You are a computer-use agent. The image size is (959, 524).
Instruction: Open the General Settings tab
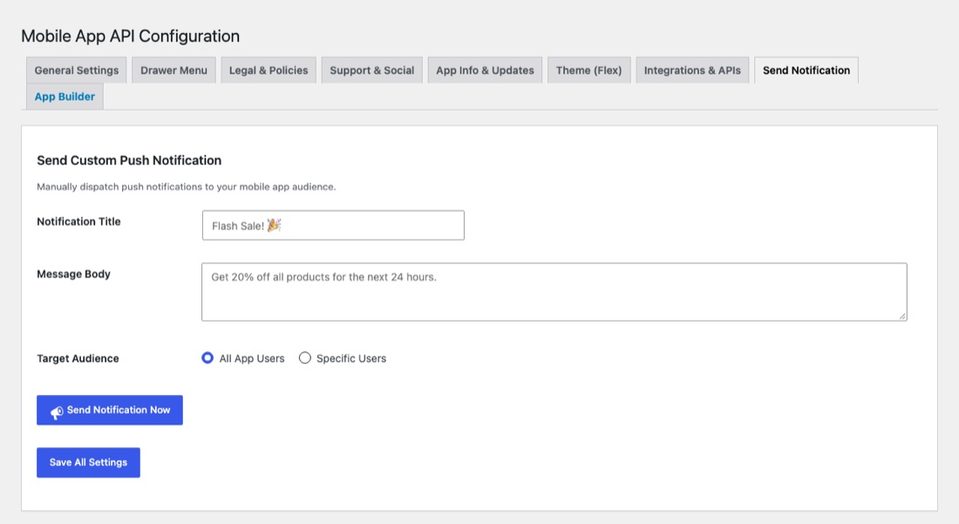[76, 70]
